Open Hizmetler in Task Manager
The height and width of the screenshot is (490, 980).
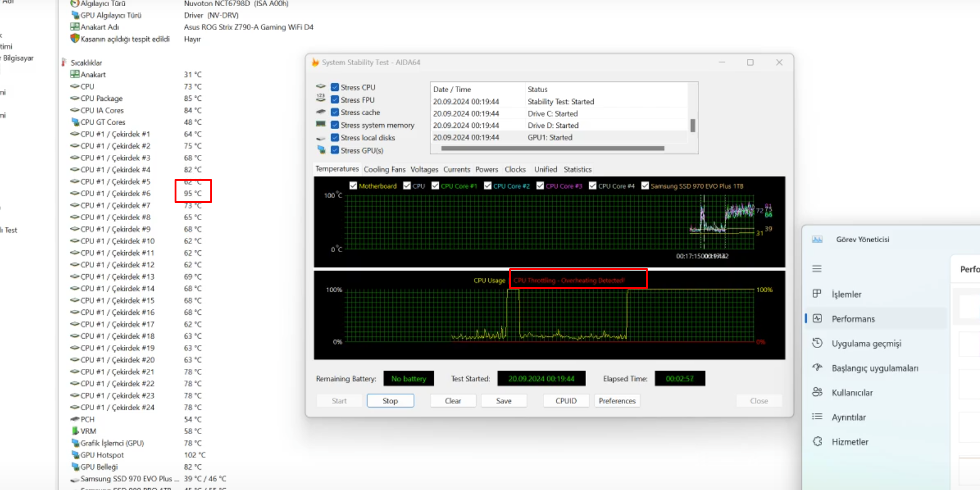pos(876,441)
